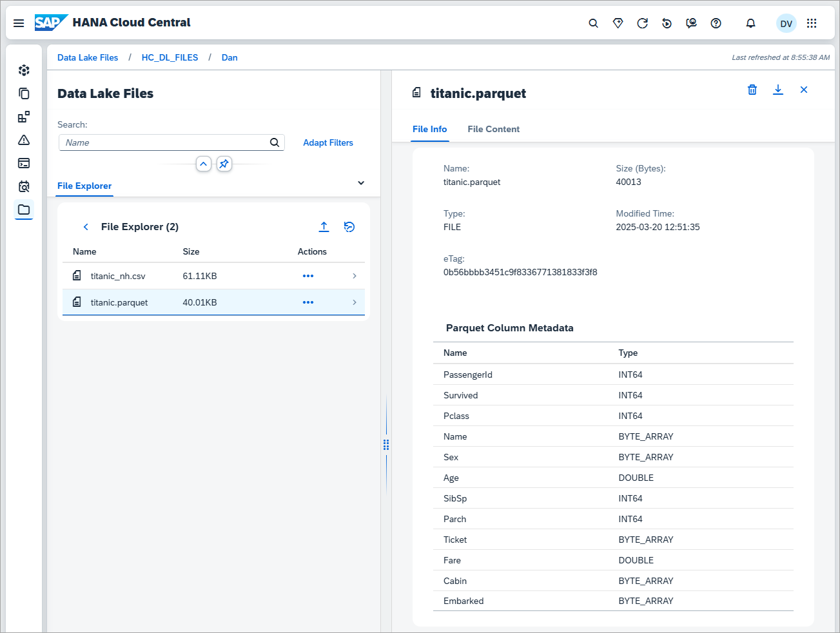Select the folder icon in the sidebar
Viewport: 840px width, 633px height.
point(24,209)
